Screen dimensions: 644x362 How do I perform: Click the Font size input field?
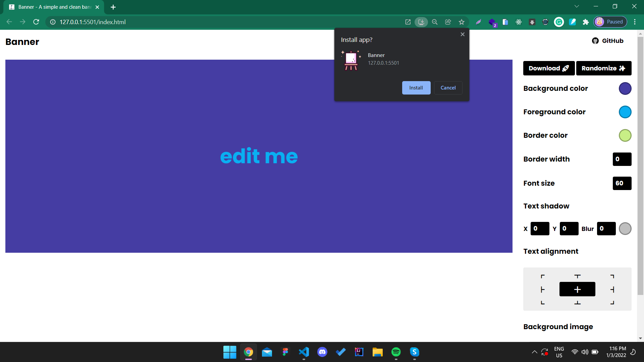[x=622, y=183]
